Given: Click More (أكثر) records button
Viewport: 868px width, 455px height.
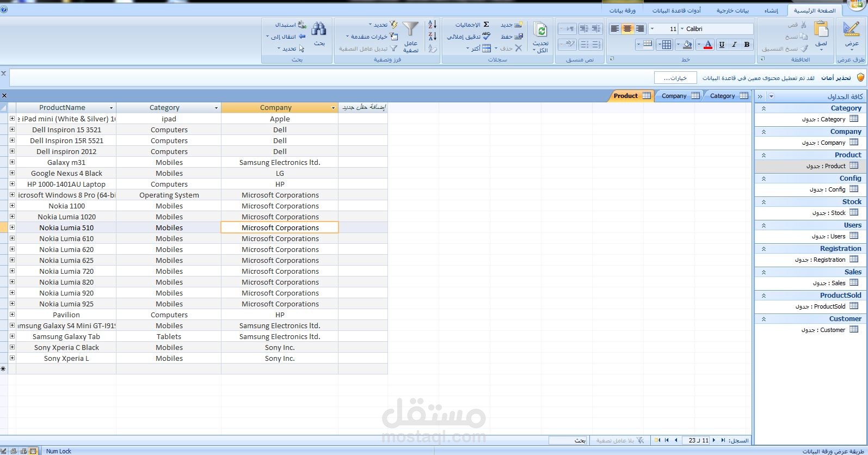Looking at the screenshot, I should coord(478,48).
